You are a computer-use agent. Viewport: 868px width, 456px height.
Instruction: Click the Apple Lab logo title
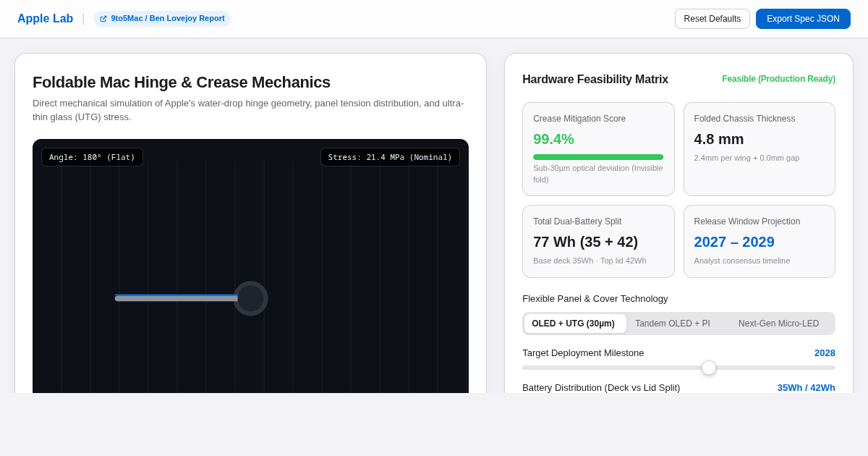[x=45, y=19]
